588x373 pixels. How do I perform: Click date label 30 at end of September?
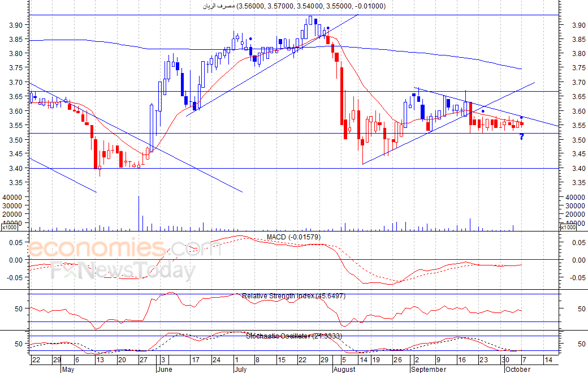pyautogui.click(x=505, y=360)
